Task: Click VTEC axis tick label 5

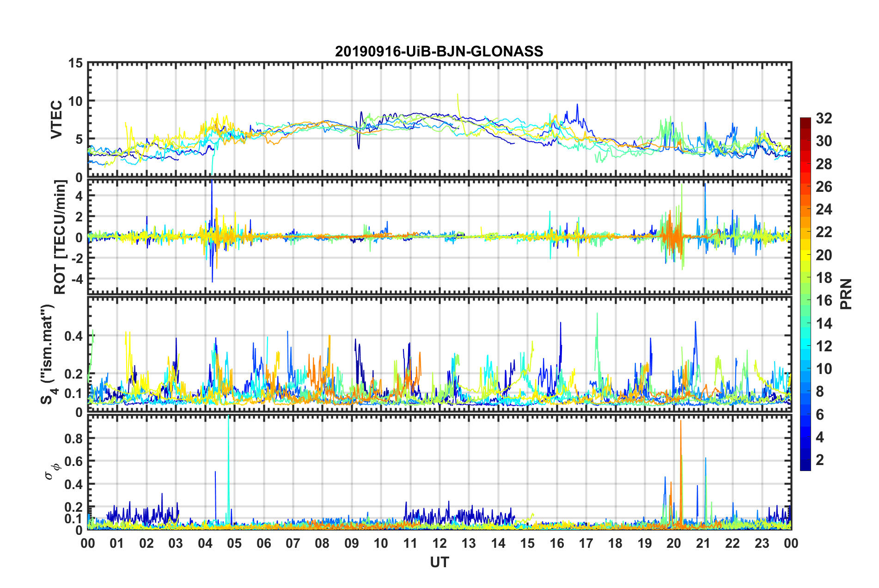Action: (79, 139)
